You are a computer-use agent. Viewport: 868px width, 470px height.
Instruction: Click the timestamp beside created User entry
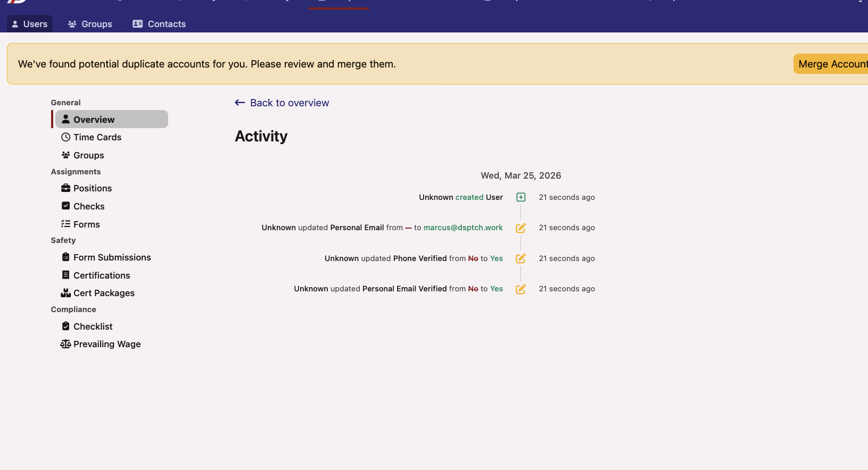[x=567, y=197]
